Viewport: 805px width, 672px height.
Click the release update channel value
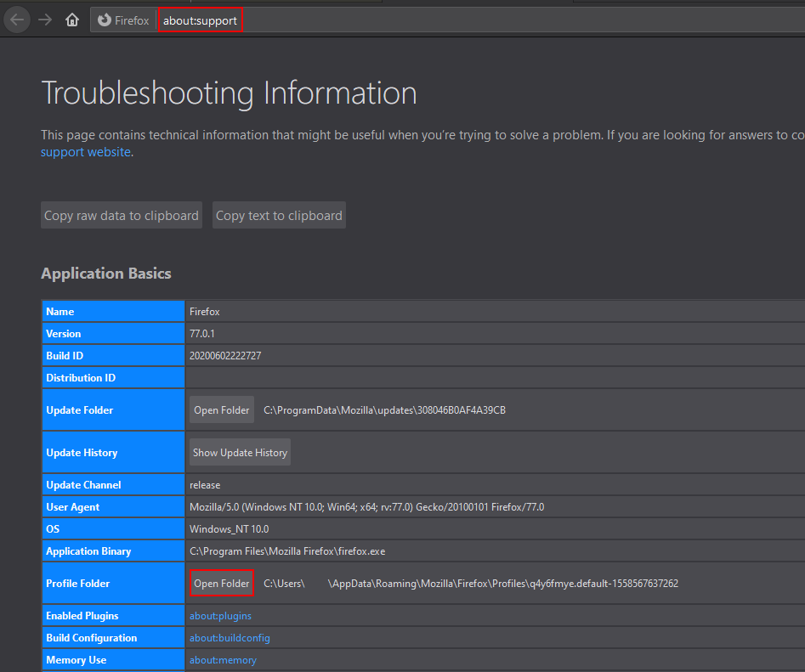(205, 485)
